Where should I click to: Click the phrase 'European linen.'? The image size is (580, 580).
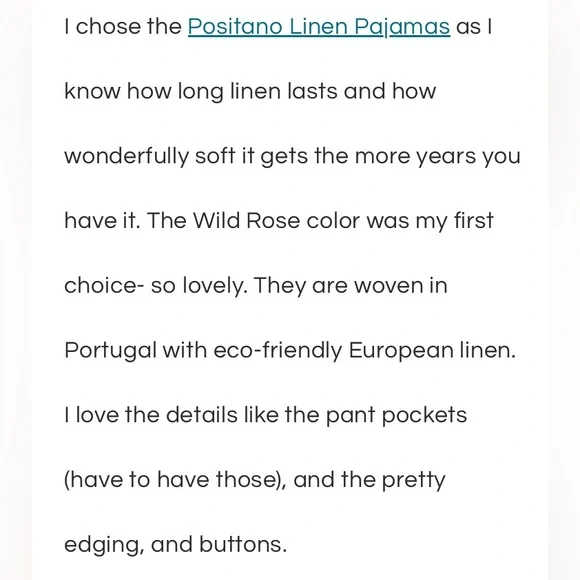[432, 350]
